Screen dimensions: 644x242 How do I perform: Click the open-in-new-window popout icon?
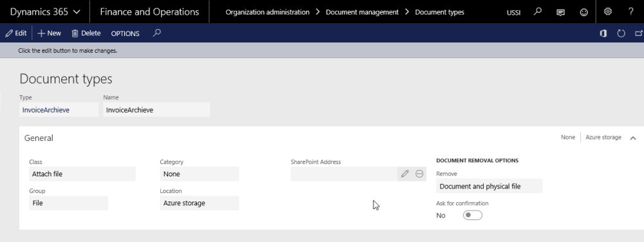point(639,33)
